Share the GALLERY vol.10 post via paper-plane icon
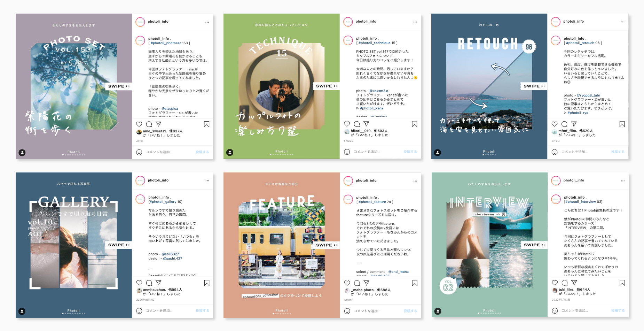 (x=158, y=283)
